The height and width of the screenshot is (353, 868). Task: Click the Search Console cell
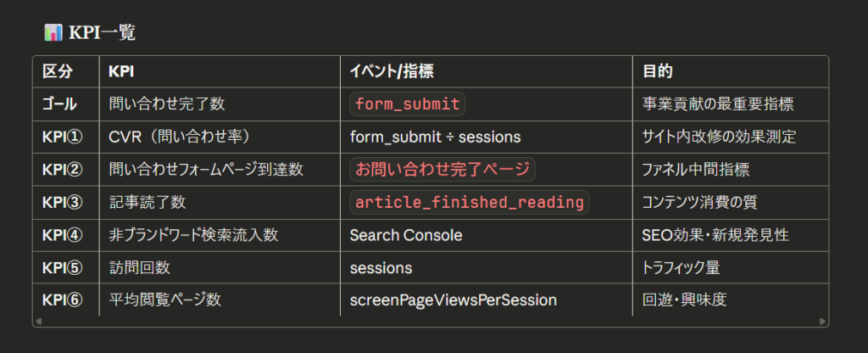(406, 235)
